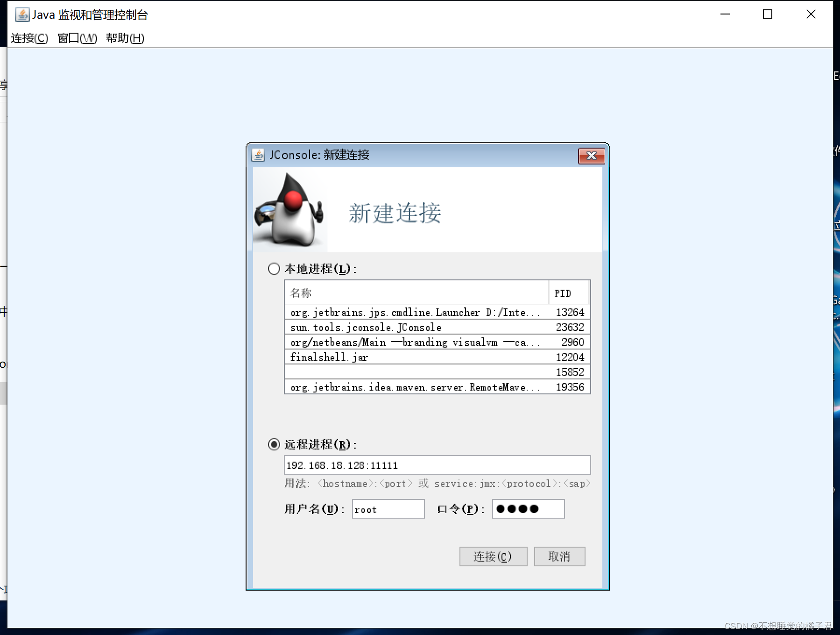The width and height of the screenshot is (840, 635).
Task: Click the 连接(C) connect button
Action: (x=493, y=557)
